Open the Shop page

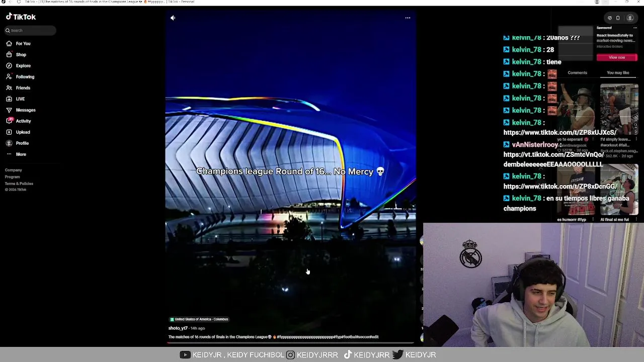(16, 55)
